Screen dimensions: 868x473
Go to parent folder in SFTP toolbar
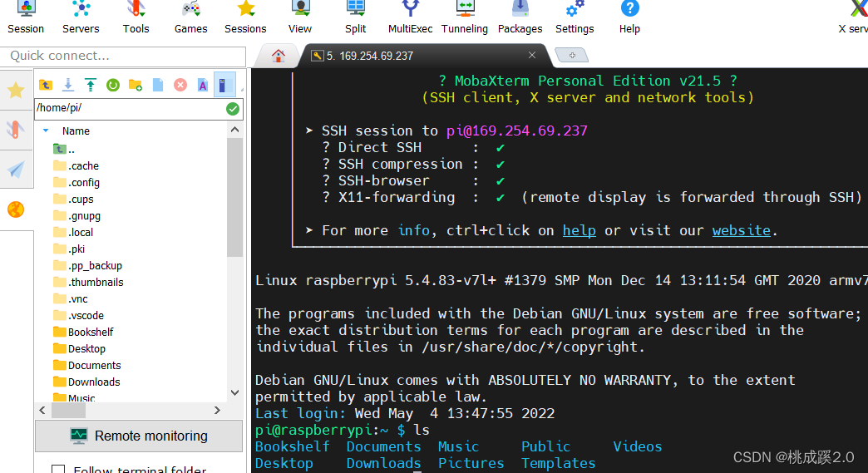(x=46, y=85)
